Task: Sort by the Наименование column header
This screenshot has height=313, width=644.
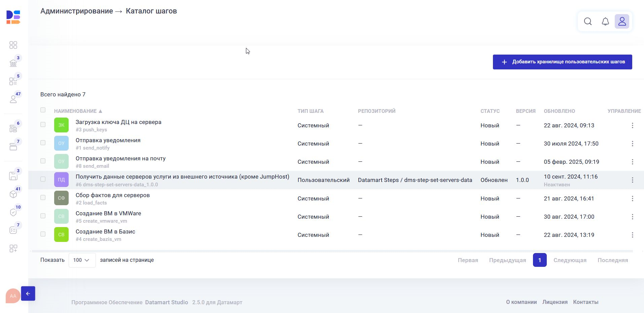Action: (x=75, y=111)
